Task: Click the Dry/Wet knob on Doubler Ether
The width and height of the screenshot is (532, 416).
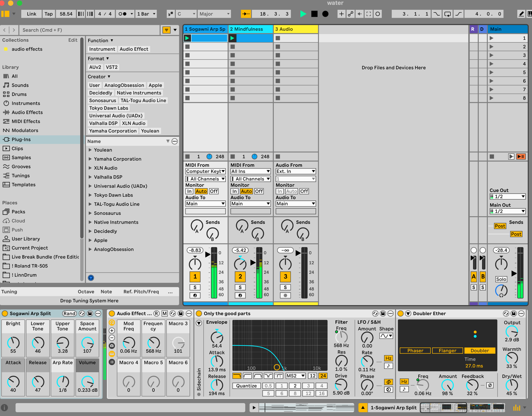Action: [x=512, y=385]
